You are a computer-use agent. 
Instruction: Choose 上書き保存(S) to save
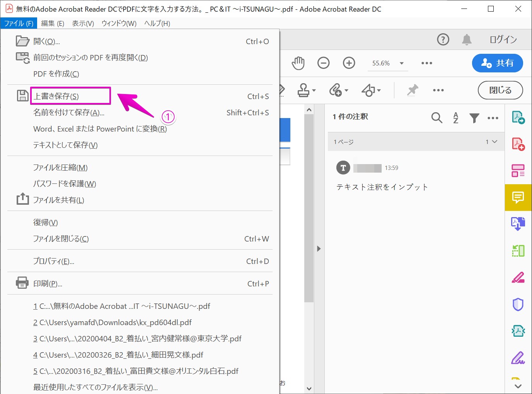point(140,96)
